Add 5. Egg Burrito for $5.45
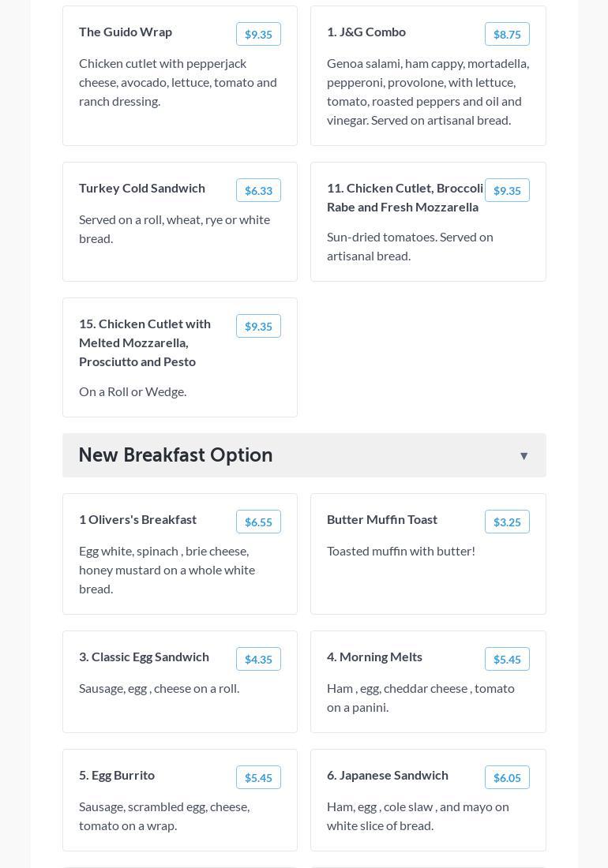The width and height of the screenshot is (608, 868). 258,777
